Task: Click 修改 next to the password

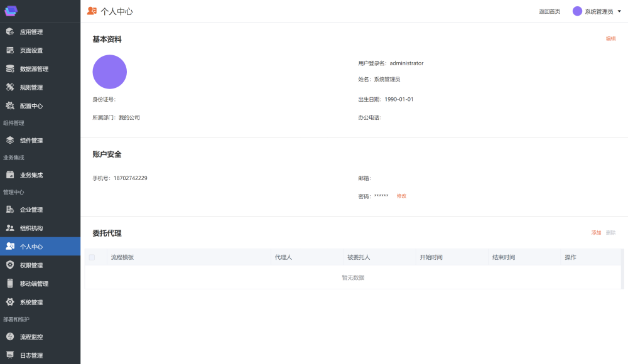Action: click(x=401, y=196)
